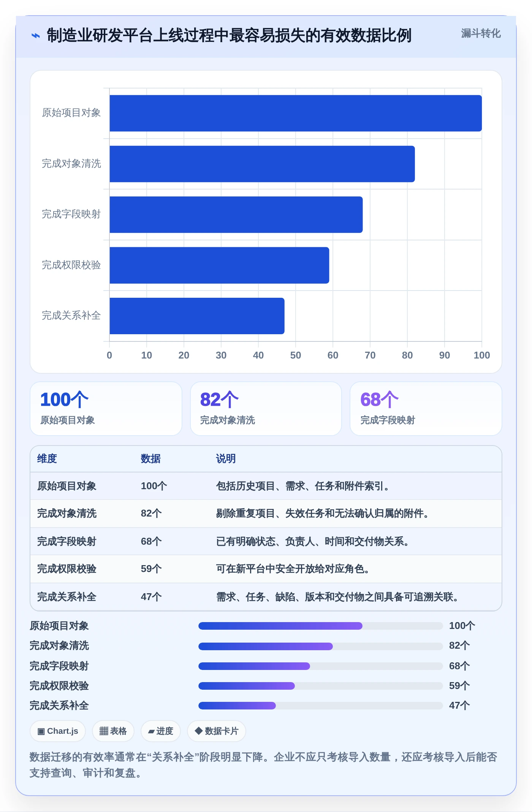Viewport: 532px width, 812px height.
Task: Click the 完成权限校验 progress bar
Action: pos(321,686)
